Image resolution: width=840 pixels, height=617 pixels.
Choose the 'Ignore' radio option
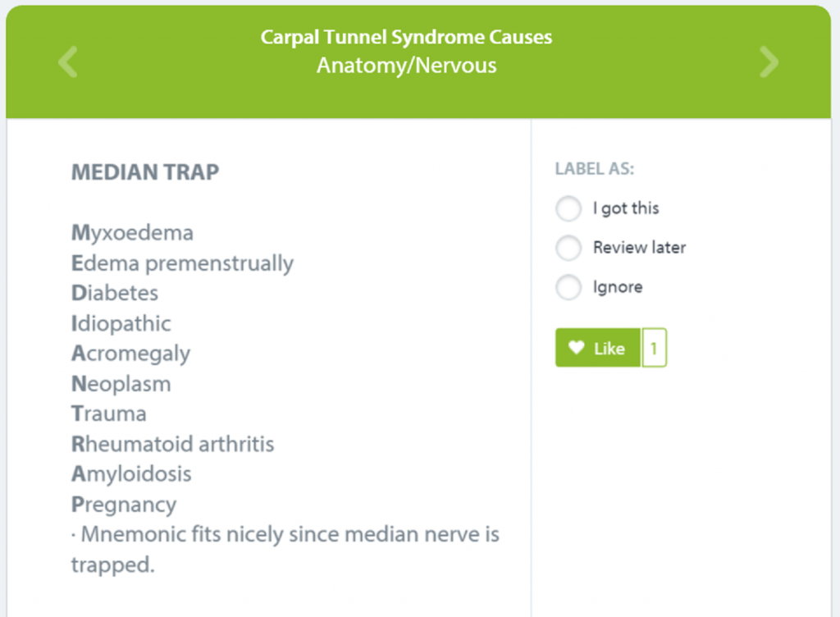point(568,288)
